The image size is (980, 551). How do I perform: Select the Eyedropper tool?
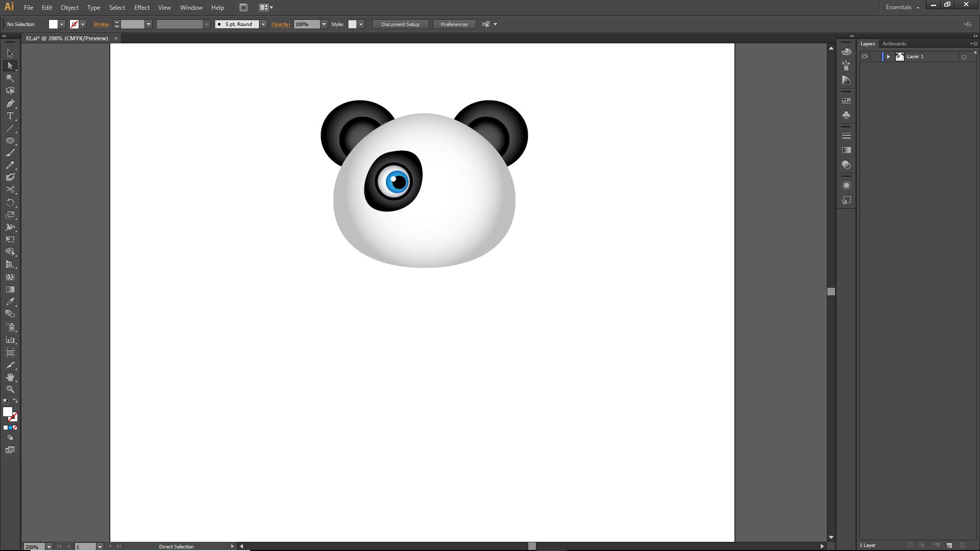10,302
